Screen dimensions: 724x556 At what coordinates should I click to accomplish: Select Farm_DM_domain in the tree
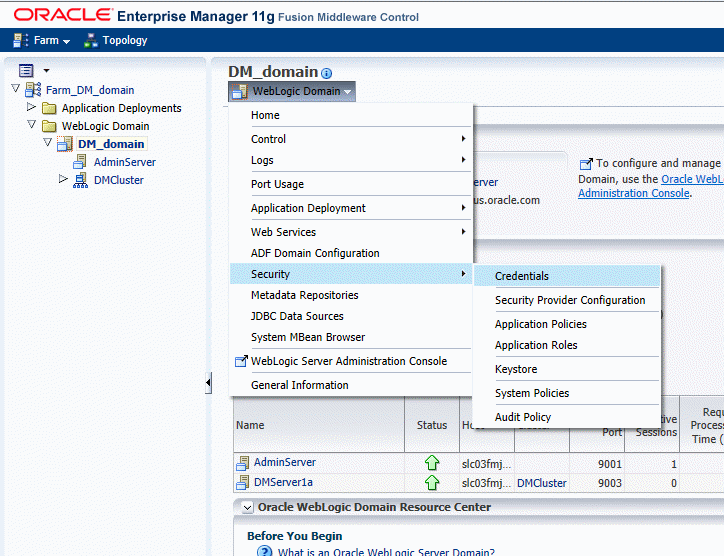pyautogui.click(x=90, y=90)
